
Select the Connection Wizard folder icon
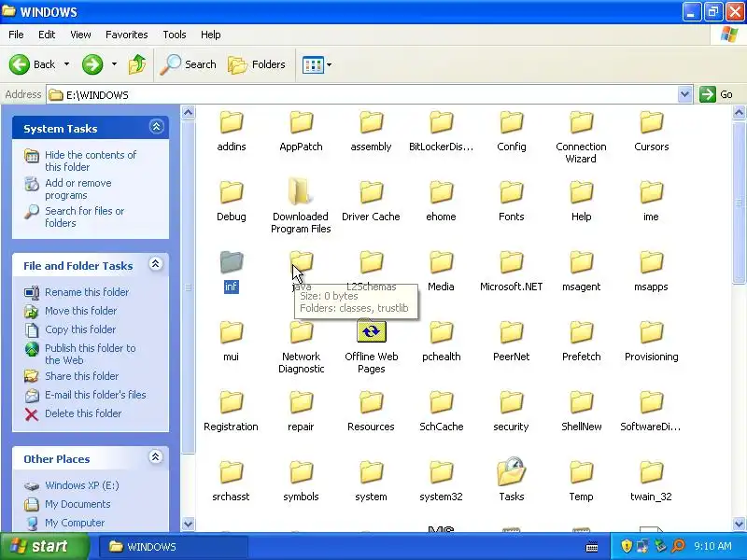click(581, 122)
